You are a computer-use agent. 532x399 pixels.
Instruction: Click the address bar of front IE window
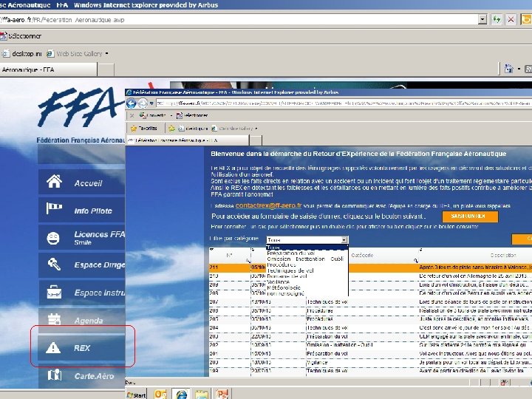pyautogui.click(x=344, y=103)
